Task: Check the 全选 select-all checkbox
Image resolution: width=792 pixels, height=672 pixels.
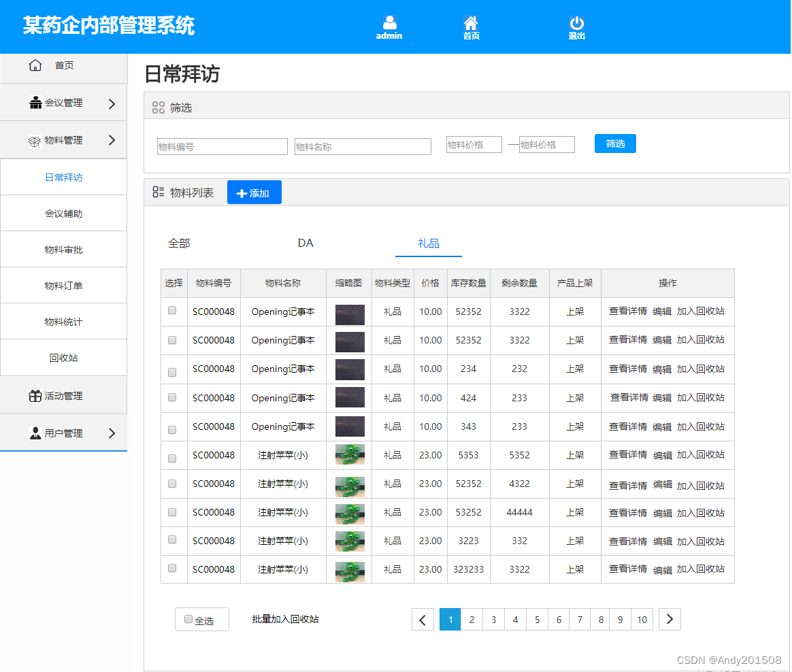Action: [x=188, y=619]
